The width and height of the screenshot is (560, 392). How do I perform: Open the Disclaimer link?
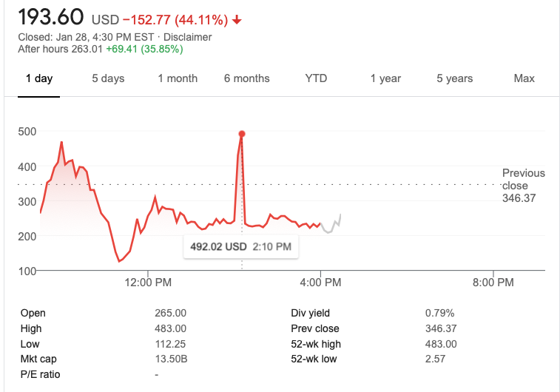pyautogui.click(x=187, y=37)
